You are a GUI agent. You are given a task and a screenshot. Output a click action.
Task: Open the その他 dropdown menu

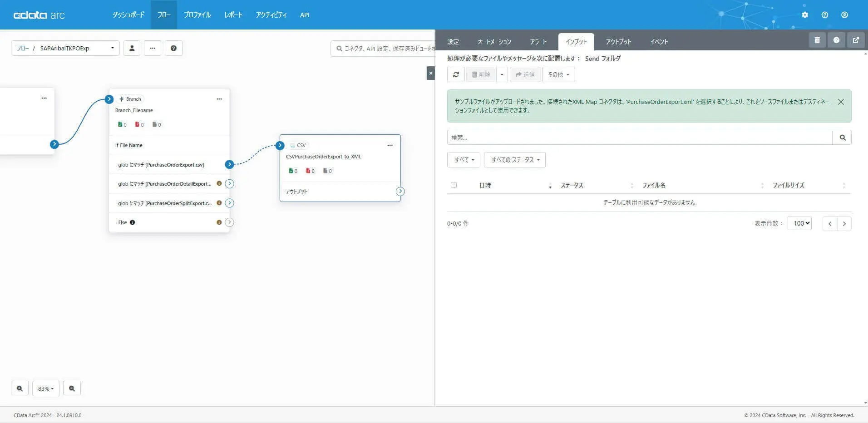point(558,74)
